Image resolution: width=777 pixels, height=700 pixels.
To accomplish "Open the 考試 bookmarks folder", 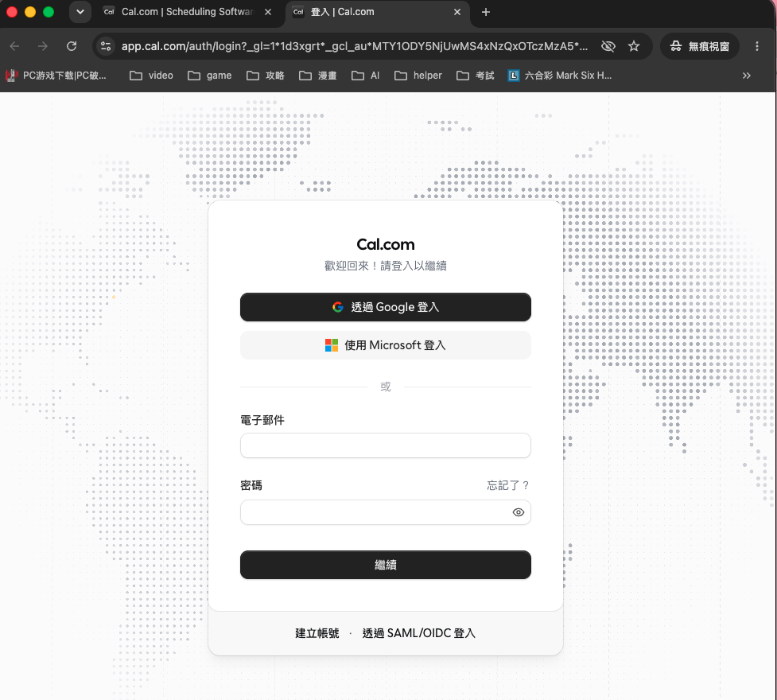I will [x=476, y=76].
